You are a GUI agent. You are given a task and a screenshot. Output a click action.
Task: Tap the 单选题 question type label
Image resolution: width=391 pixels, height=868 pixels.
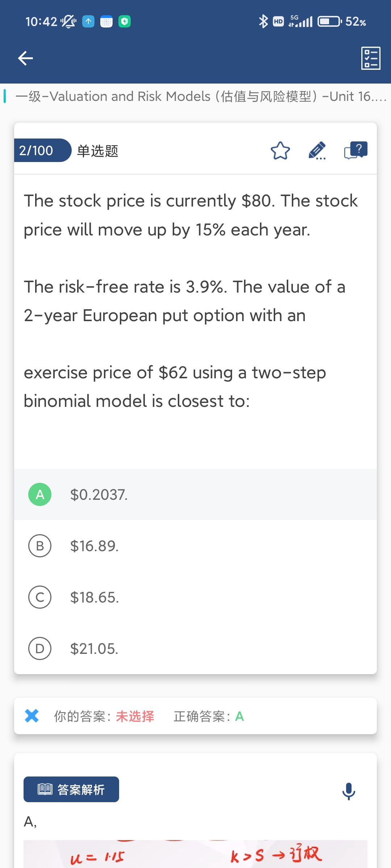pos(98,151)
